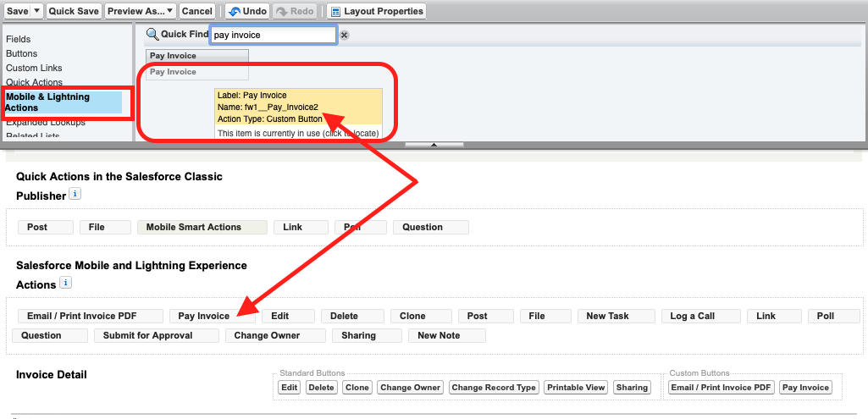The height and width of the screenshot is (419, 868).
Task: Click Edit standard button in Invoice Detail
Action: [x=289, y=388]
